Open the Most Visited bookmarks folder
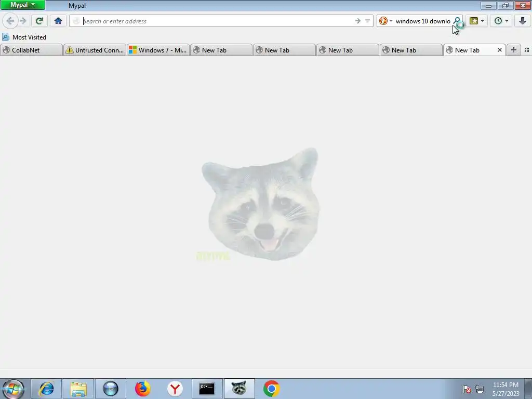Viewport: 532px width, 399px height. [24, 37]
